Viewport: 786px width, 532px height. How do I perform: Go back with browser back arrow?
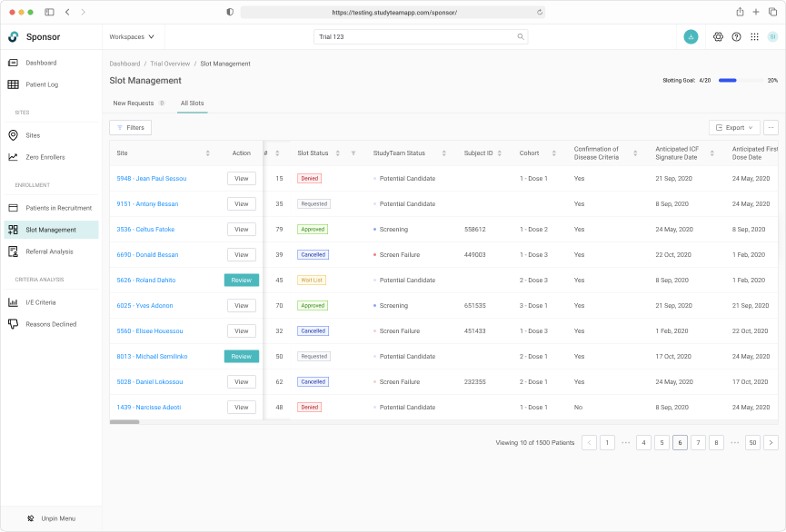tap(67, 12)
